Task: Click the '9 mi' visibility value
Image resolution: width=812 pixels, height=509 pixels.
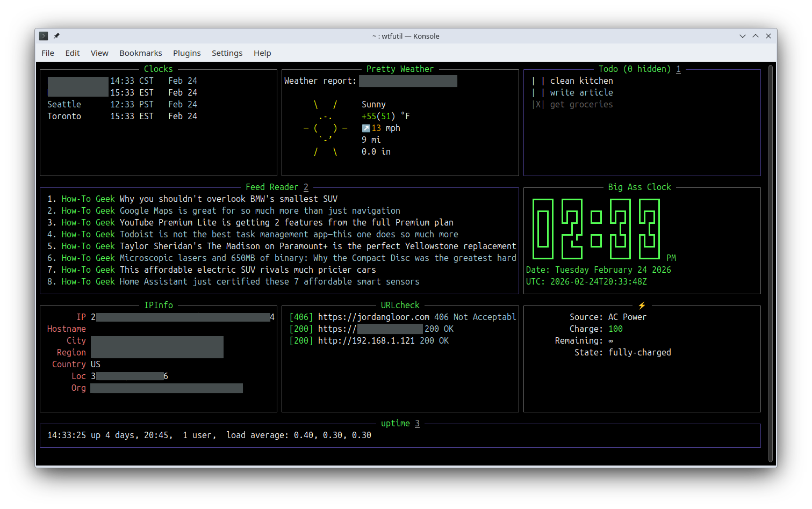Action: 371,140
